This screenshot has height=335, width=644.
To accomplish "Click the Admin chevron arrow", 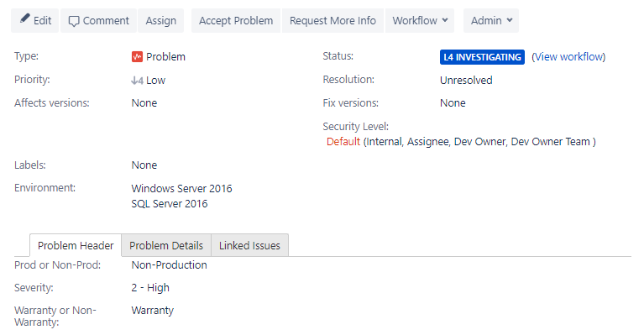I will click(x=510, y=20).
